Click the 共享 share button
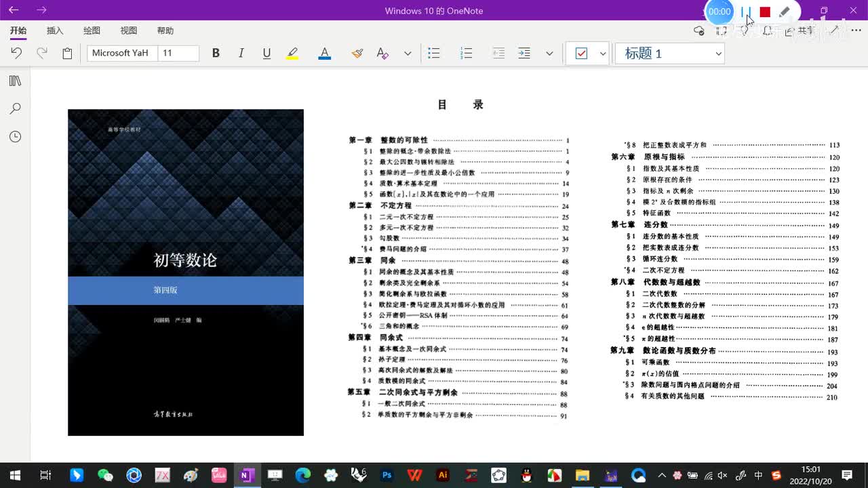 click(800, 30)
